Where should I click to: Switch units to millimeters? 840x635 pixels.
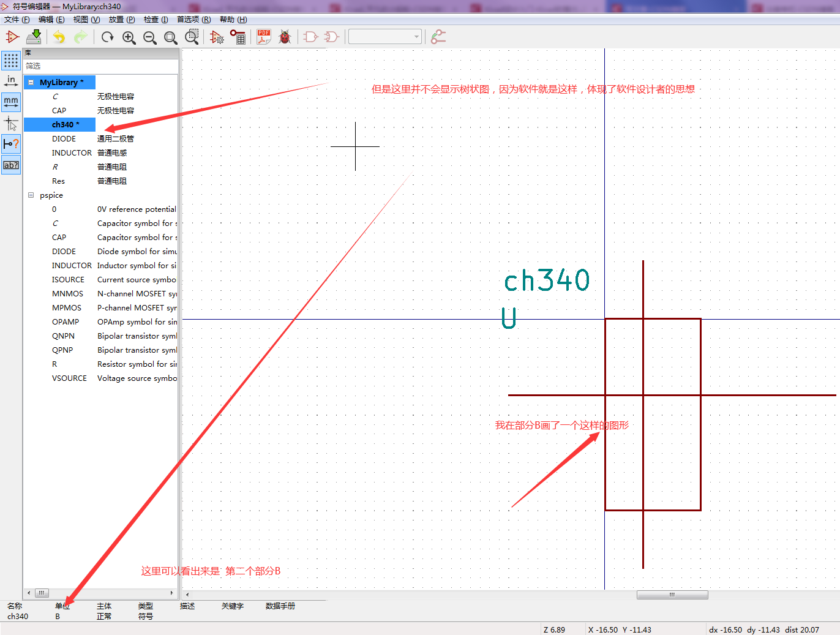[x=11, y=102]
